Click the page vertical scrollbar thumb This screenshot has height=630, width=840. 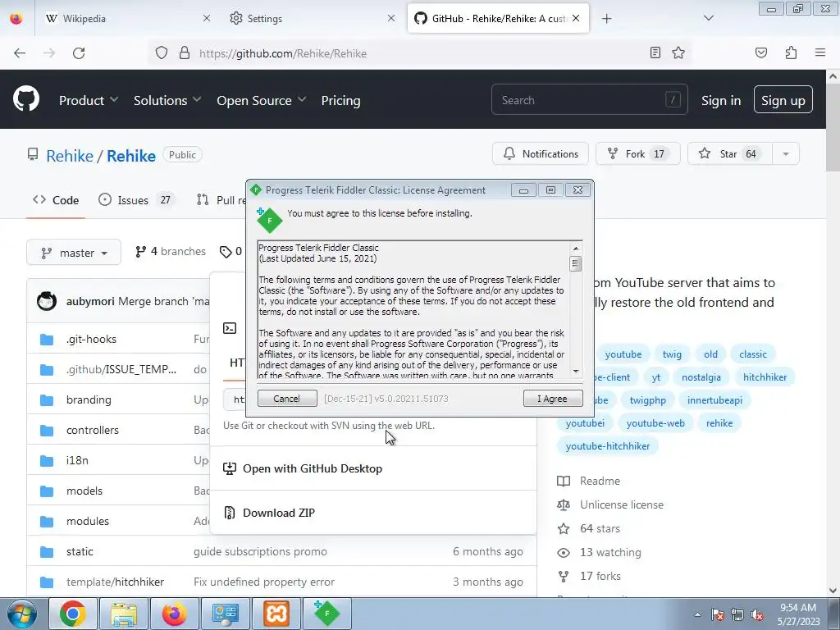(833, 129)
